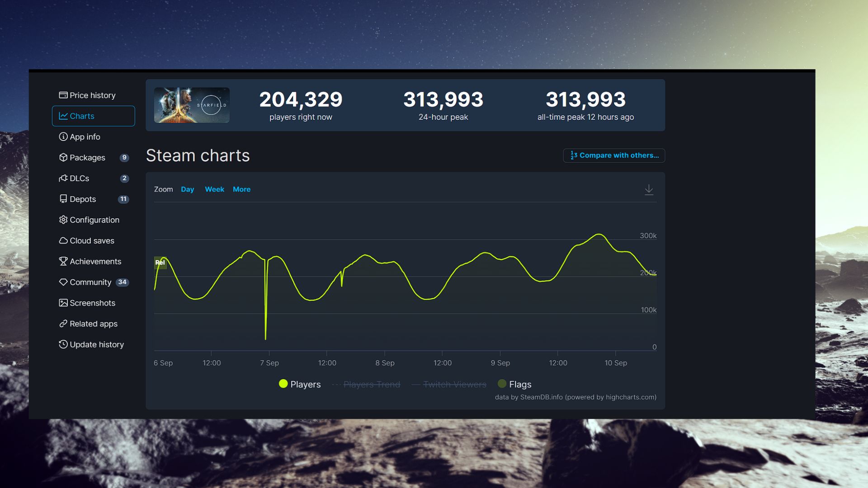Click the 7 Sep axis label

pos(269,363)
